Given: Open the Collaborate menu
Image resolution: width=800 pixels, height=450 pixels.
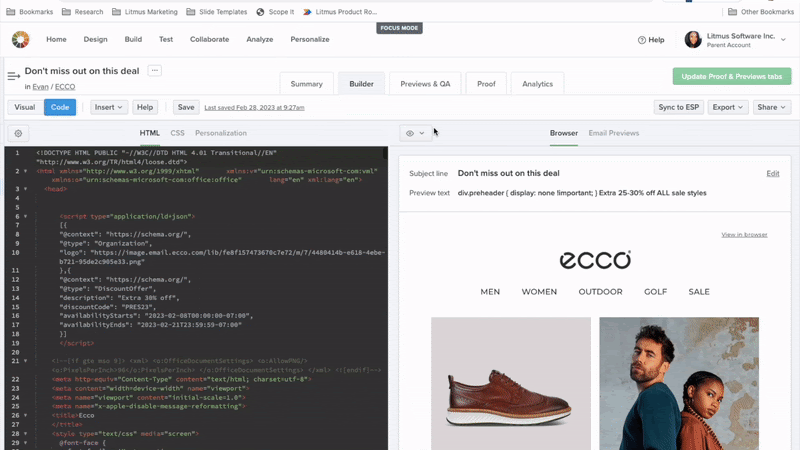Looking at the screenshot, I should pyautogui.click(x=209, y=39).
